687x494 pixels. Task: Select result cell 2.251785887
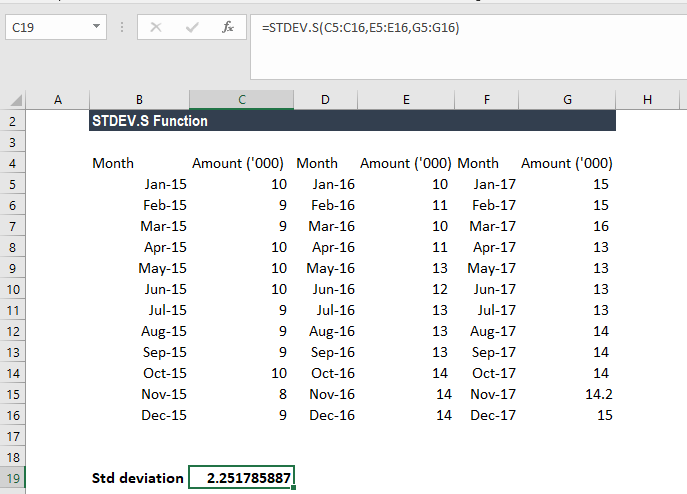tap(241, 477)
